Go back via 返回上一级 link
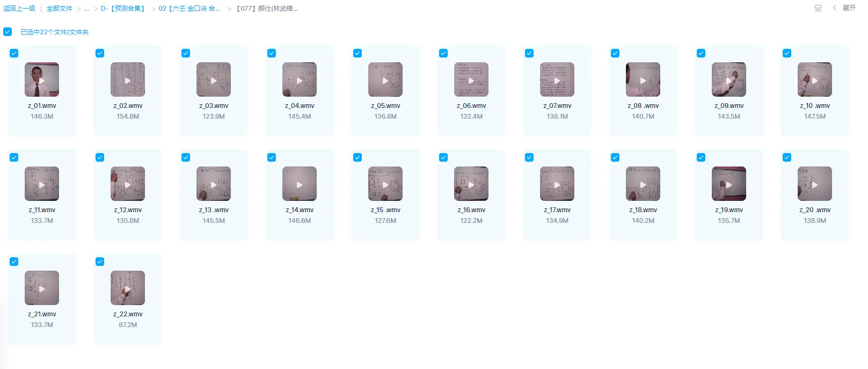The height and width of the screenshot is (369, 868). click(19, 9)
